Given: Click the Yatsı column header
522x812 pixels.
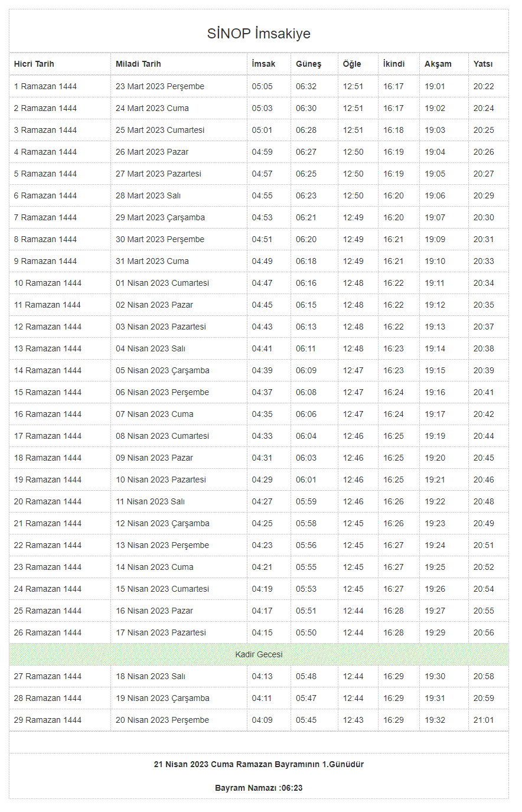Looking at the screenshot, I should coord(483,64).
